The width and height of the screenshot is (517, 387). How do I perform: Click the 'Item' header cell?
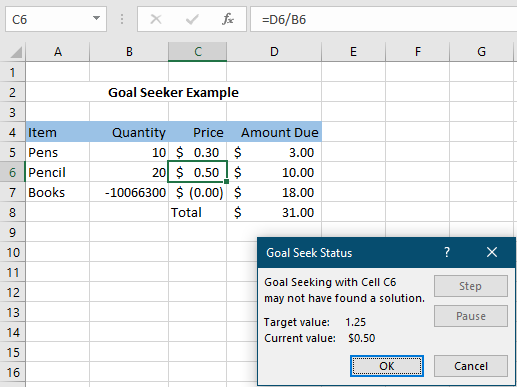(58, 132)
